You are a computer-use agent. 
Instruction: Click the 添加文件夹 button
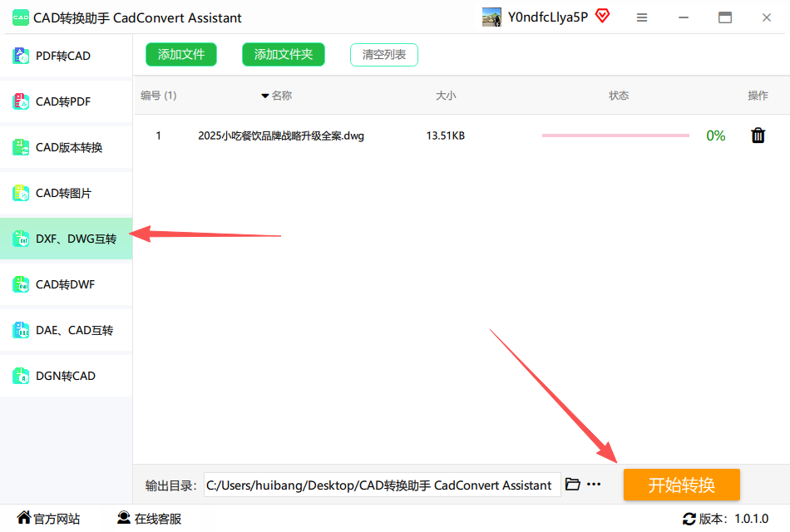[283, 55]
